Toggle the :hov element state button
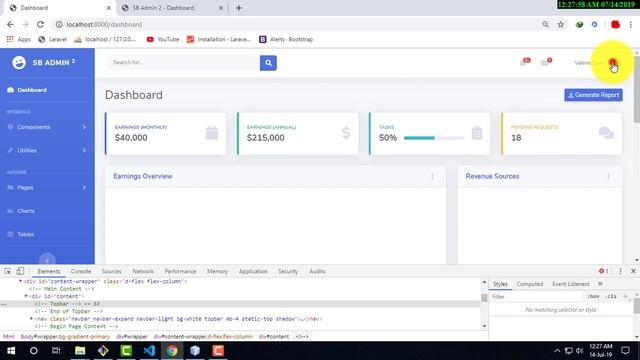Image resolution: width=640 pixels, height=360 pixels. coord(594,297)
